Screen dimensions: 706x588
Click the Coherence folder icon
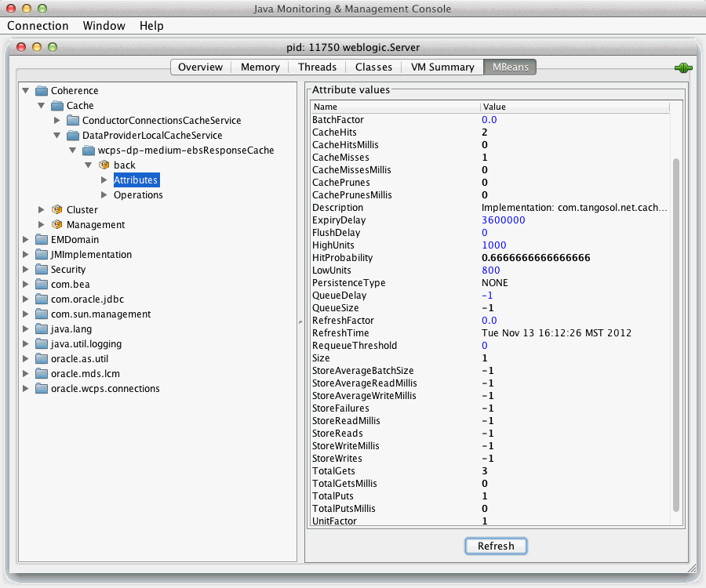tap(42, 91)
